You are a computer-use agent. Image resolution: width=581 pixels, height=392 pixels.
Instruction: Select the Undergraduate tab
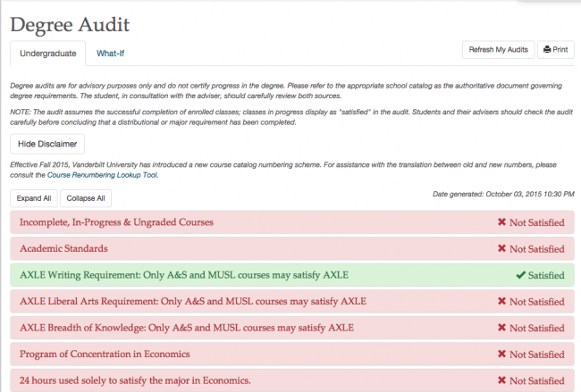(47, 54)
